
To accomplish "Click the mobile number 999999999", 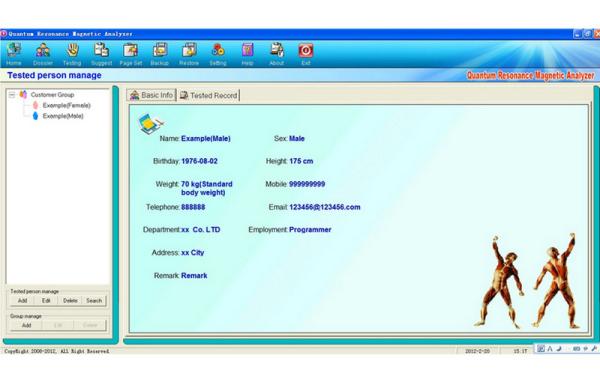I will coord(307,184).
